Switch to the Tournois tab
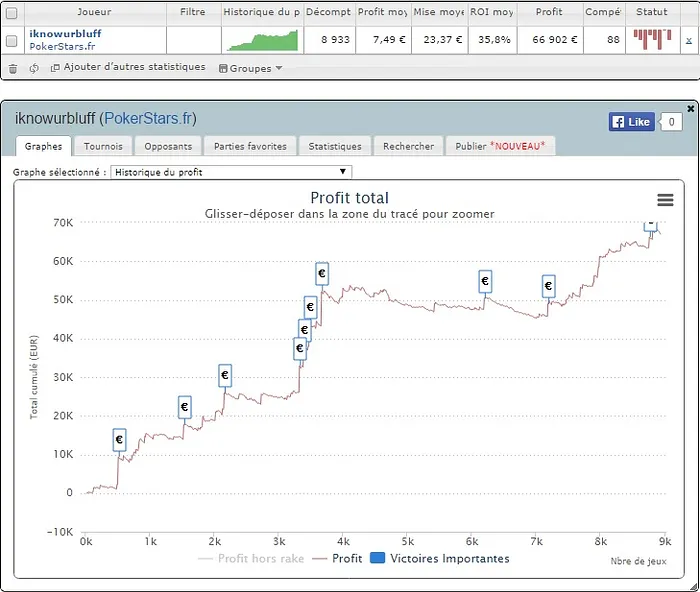Screen dimensions: 700x592 103,146
